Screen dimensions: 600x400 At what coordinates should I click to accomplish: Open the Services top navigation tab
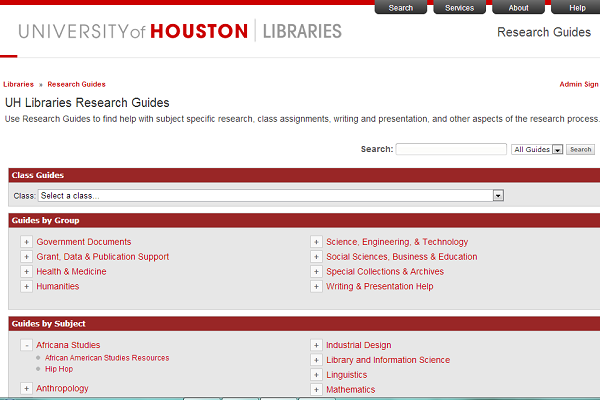459,7
